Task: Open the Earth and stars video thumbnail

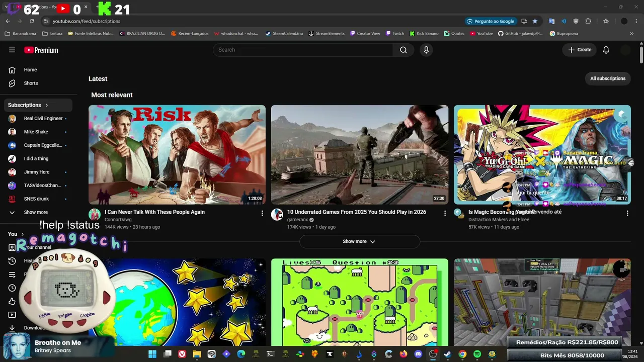Action: click(177, 302)
